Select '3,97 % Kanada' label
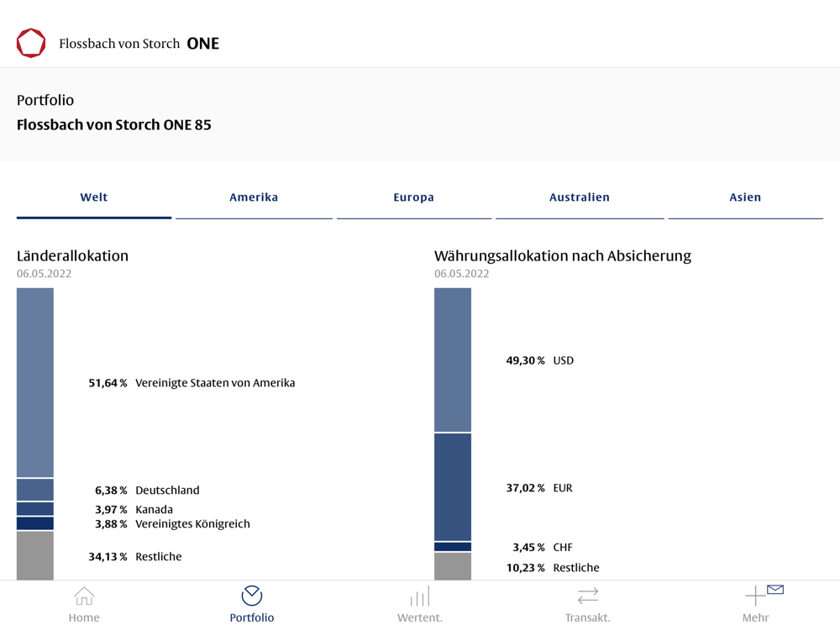Viewport: 840px width, 630px height. [134, 510]
